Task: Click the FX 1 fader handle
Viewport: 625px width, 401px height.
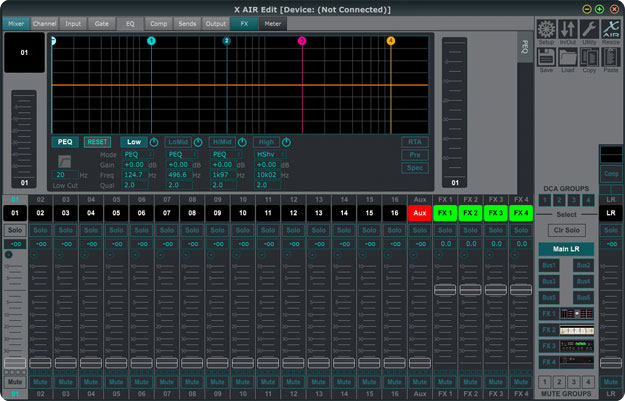Action: coord(445,290)
